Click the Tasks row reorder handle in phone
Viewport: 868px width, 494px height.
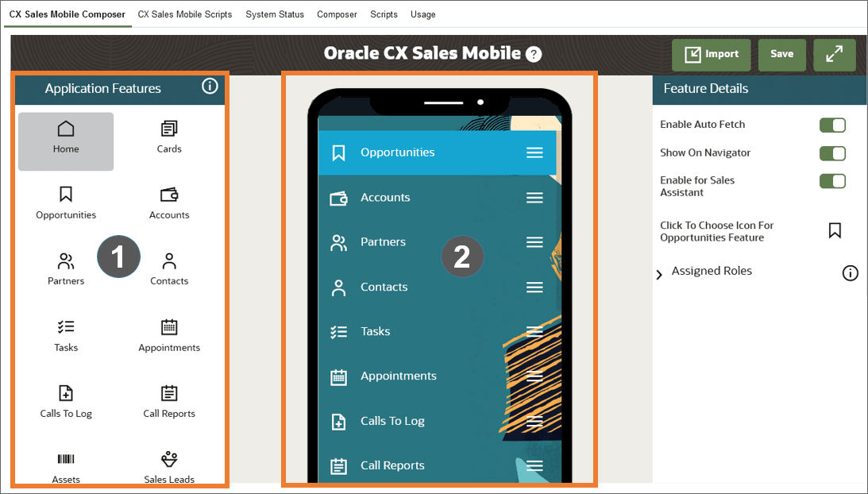pos(534,331)
